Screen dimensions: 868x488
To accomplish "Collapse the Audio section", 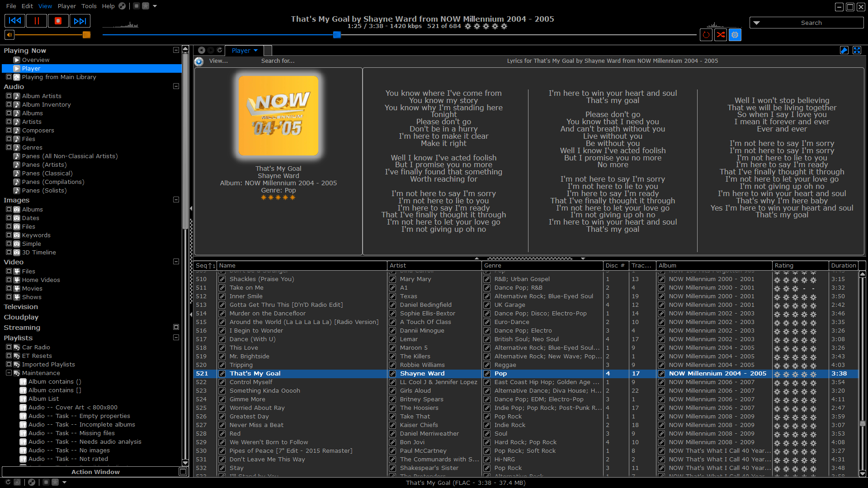I will 176,86.
